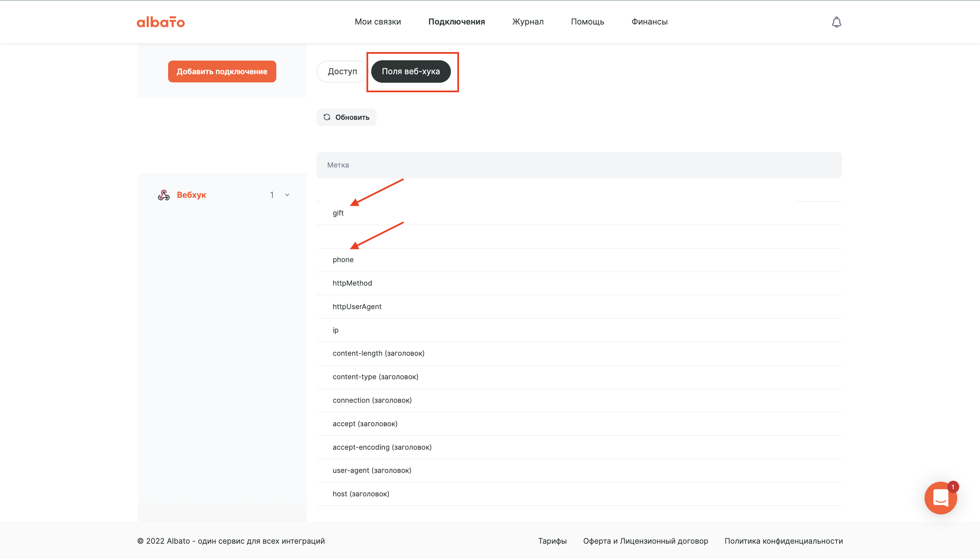This screenshot has height=559, width=980.
Task: Select accept-encoding (заголовок) row
Action: pyautogui.click(x=579, y=447)
